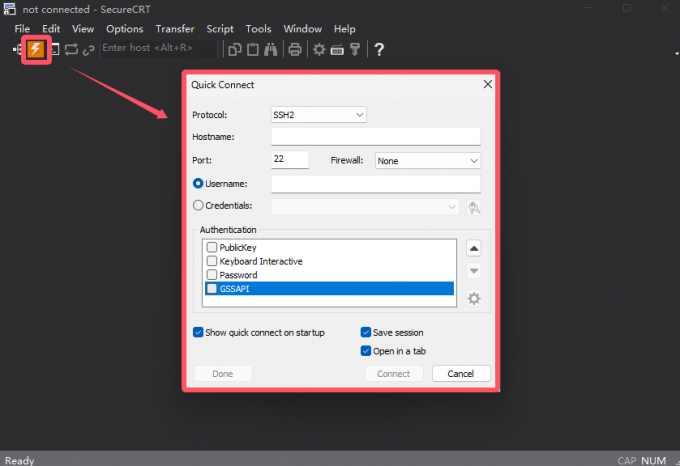The width and height of the screenshot is (680, 466).
Task: Select the Username radio button
Action: pos(198,183)
